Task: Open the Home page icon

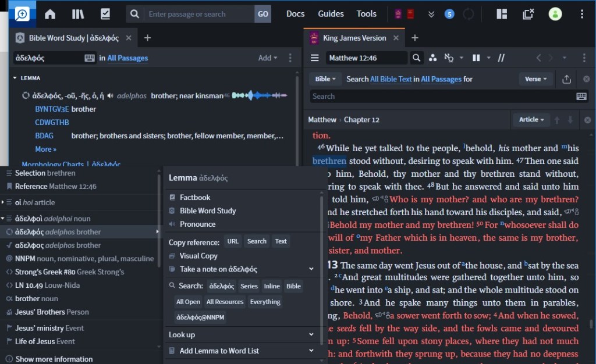Action: pyautogui.click(x=50, y=14)
